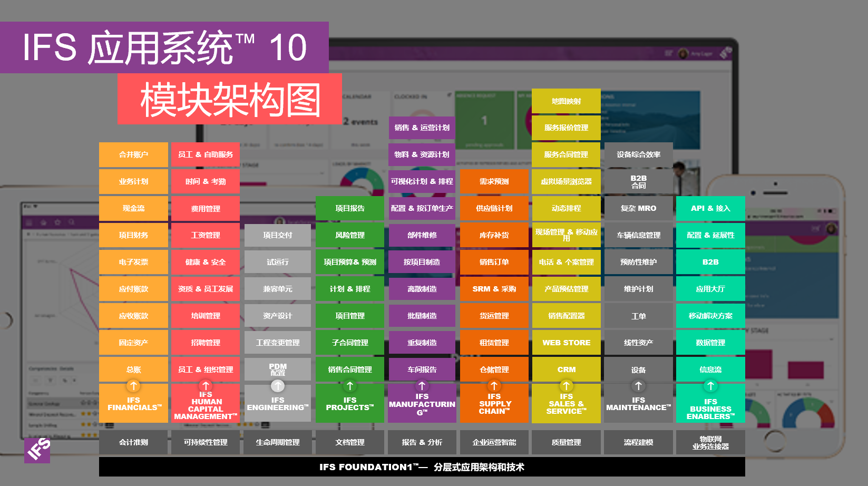Viewport: 868px width, 486px height.
Task: Click the 设备综合效率 tile
Action: click(x=638, y=154)
